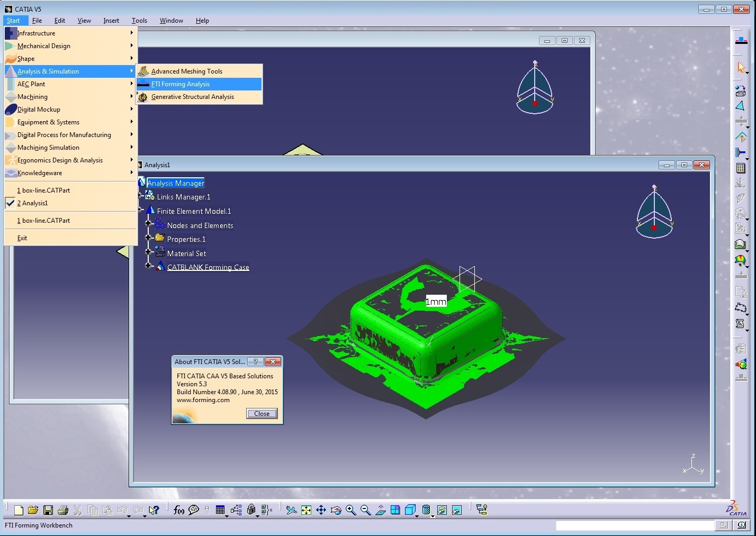Viewport: 756px width, 536px height.
Task: Click the Create Multi-View icon
Action: pyautogui.click(x=395, y=510)
